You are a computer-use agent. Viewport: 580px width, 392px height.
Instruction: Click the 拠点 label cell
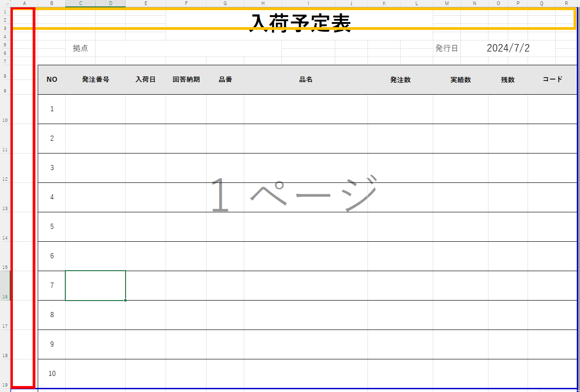[80, 48]
